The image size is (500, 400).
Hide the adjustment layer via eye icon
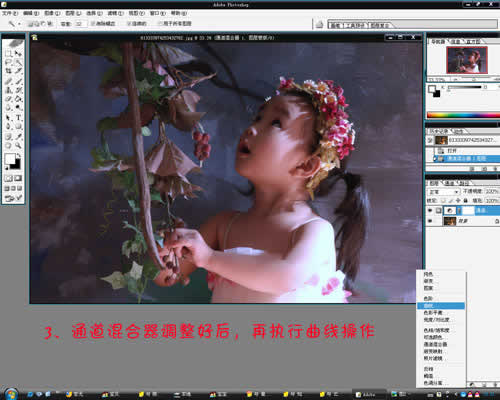[430, 210]
